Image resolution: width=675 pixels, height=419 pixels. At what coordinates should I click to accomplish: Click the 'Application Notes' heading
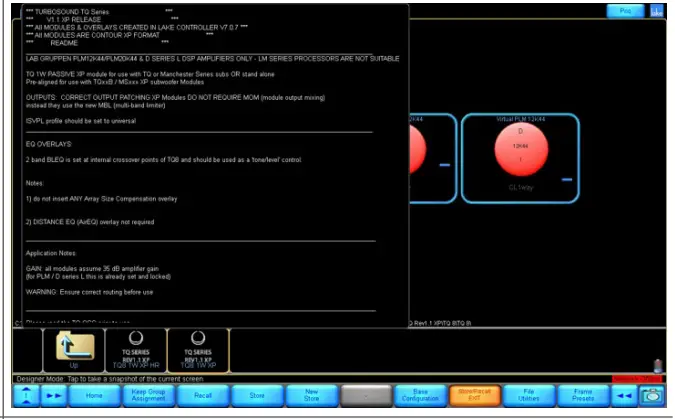click(51, 253)
